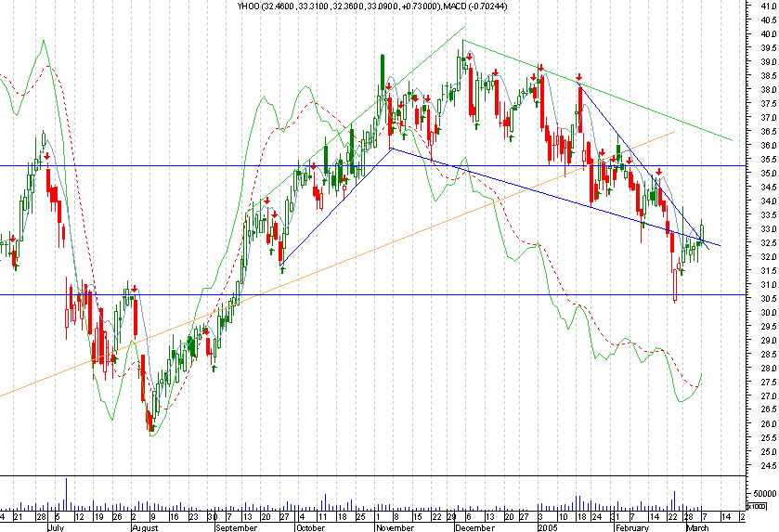
Task: Click the 26.0 price axis label
Action: tap(768, 423)
